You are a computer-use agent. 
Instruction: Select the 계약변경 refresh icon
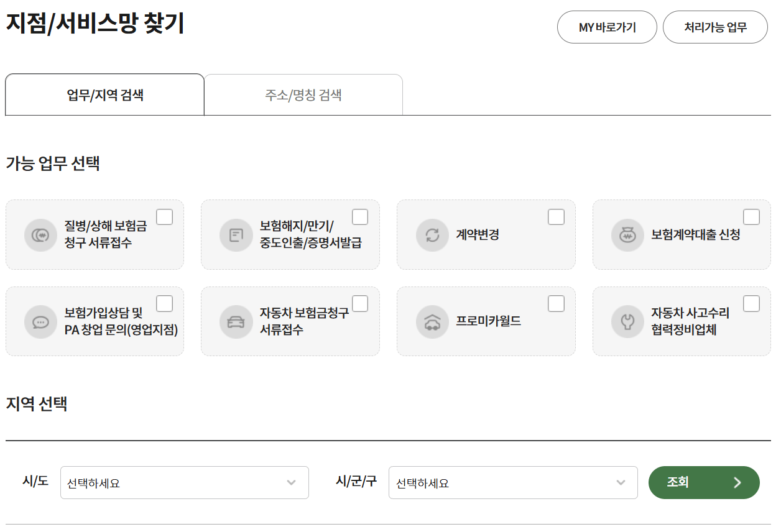pos(432,235)
